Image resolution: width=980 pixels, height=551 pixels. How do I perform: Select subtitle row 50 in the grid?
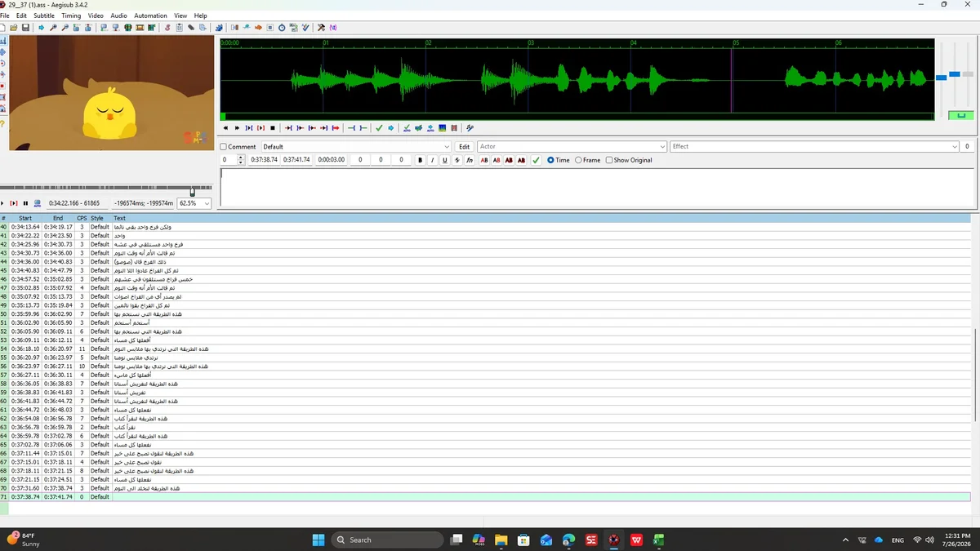[x=485, y=314]
